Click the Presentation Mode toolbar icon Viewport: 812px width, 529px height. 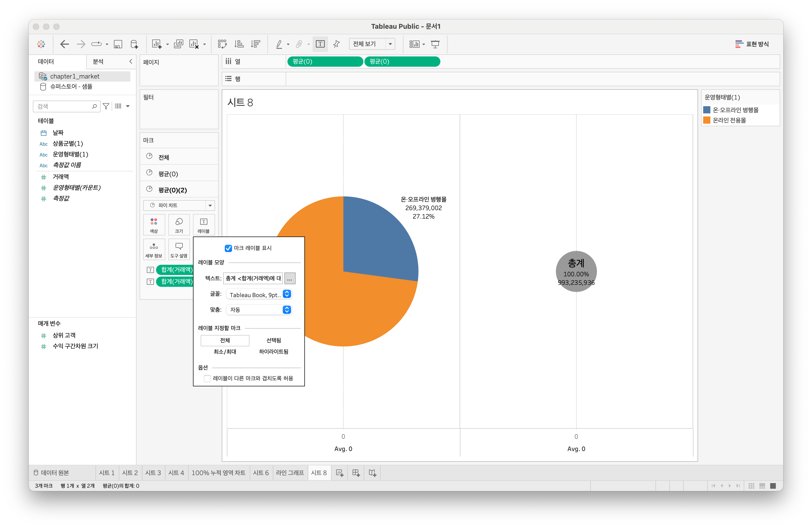[x=435, y=44]
